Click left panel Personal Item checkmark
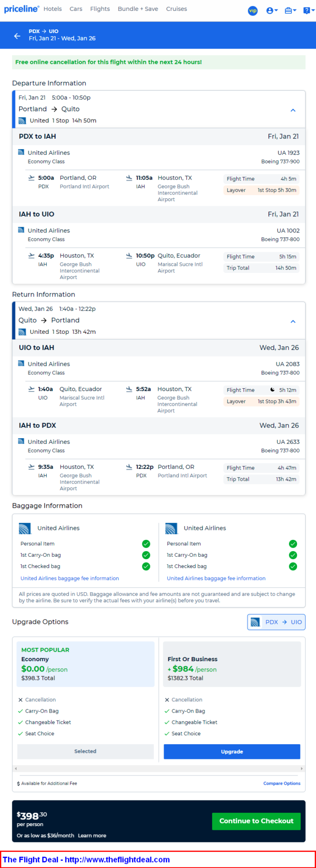The image size is (316, 868). pyautogui.click(x=146, y=544)
